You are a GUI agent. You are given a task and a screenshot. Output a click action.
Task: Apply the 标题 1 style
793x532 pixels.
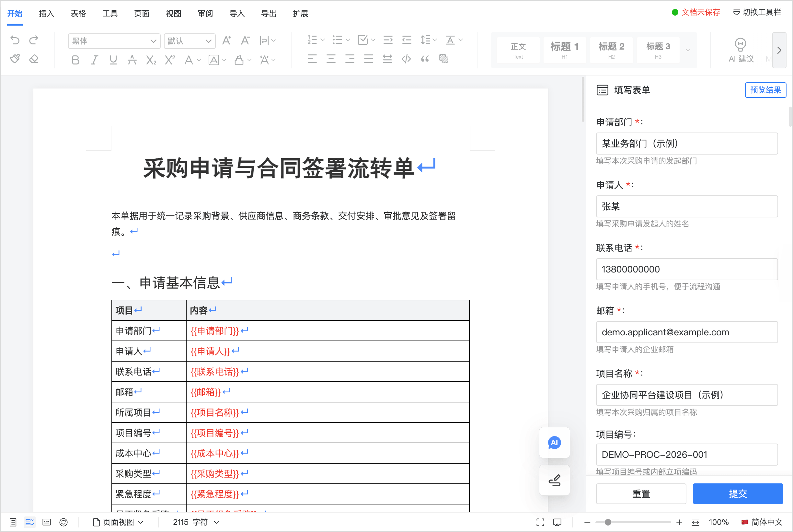click(x=564, y=50)
